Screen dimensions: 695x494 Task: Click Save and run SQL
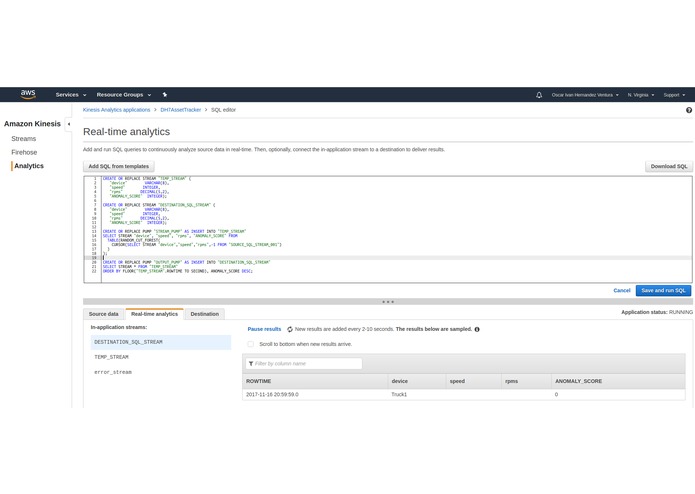(x=663, y=291)
